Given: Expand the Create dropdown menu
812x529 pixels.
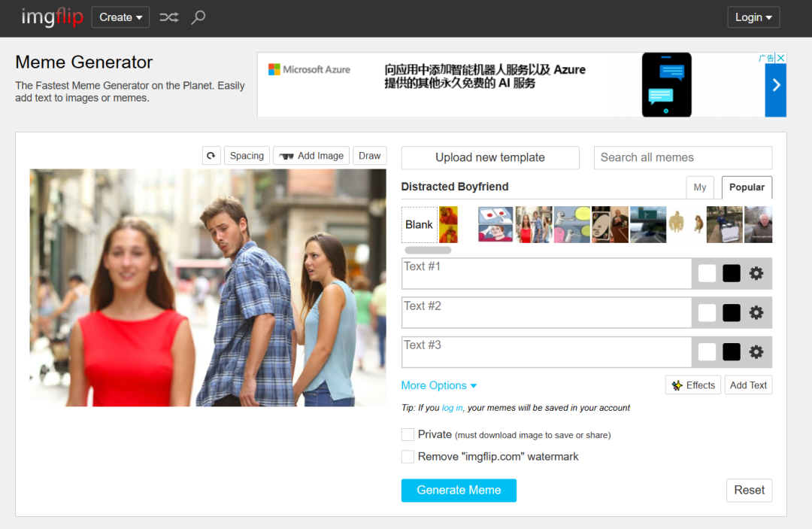Looking at the screenshot, I should coord(120,17).
